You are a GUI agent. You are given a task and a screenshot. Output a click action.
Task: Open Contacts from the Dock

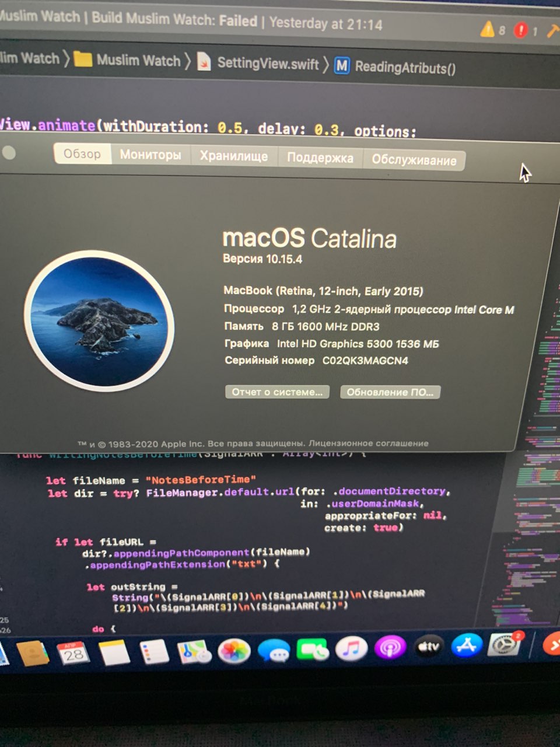pyautogui.click(x=33, y=653)
